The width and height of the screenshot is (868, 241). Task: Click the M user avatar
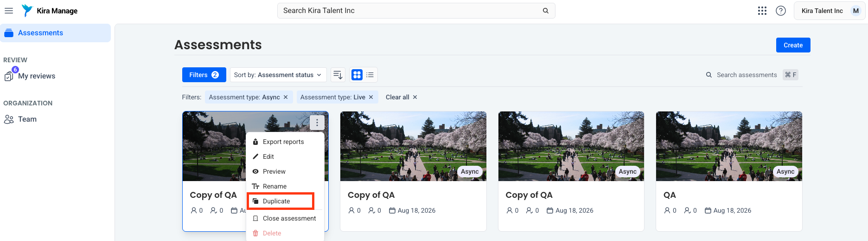pos(856,11)
